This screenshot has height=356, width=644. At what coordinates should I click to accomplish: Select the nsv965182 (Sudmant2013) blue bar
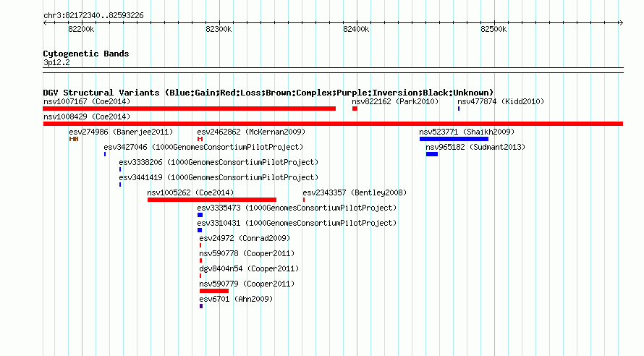pos(432,154)
